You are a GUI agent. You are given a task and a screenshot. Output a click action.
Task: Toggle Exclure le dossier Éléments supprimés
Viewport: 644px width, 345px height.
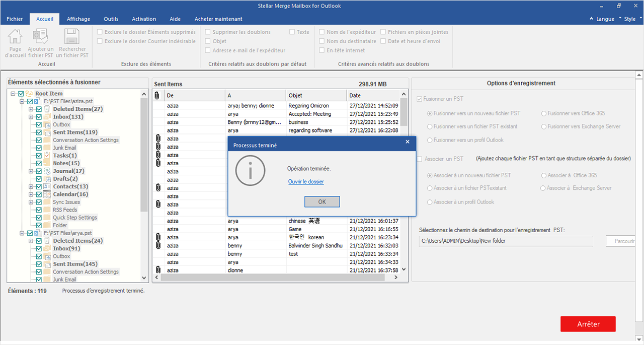click(x=100, y=32)
